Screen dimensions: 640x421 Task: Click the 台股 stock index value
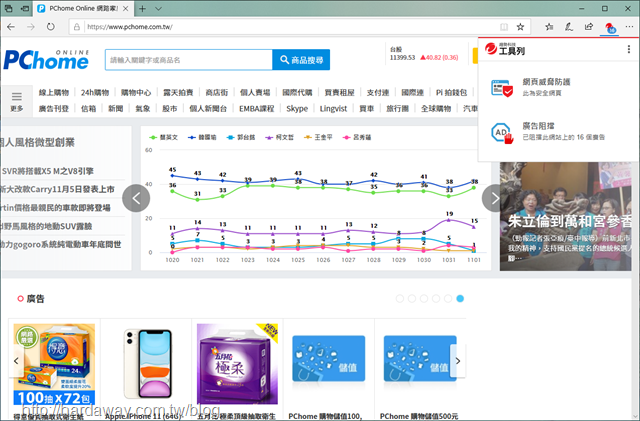point(402,58)
